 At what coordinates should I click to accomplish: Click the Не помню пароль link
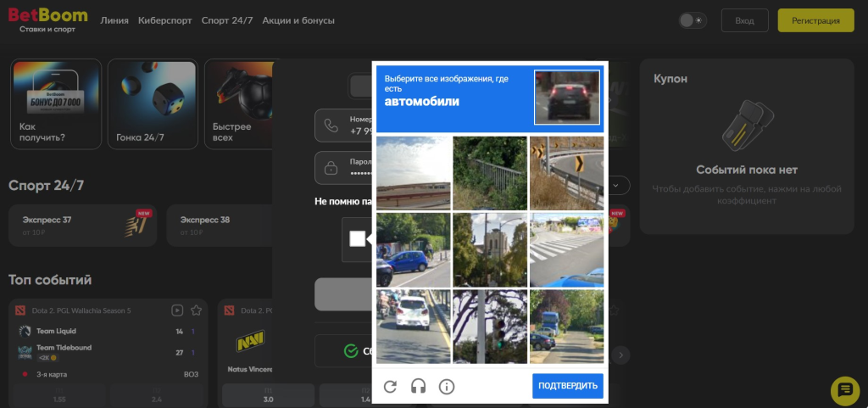coord(342,202)
